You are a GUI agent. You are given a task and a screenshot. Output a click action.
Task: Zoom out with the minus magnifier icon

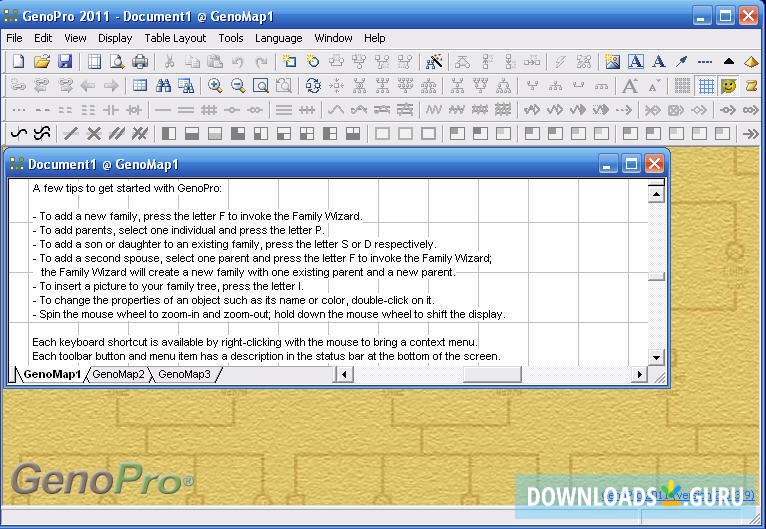238,86
